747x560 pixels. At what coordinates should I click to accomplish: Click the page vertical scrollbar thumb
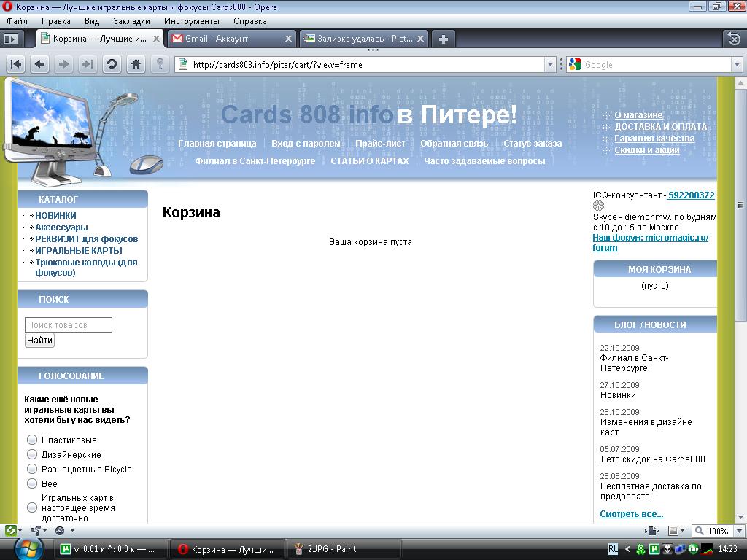pos(740,206)
